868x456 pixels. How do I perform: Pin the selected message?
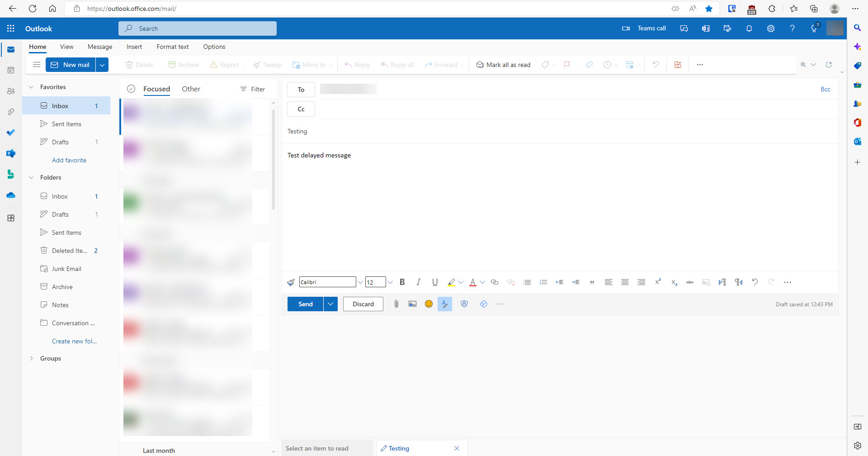point(590,65)
